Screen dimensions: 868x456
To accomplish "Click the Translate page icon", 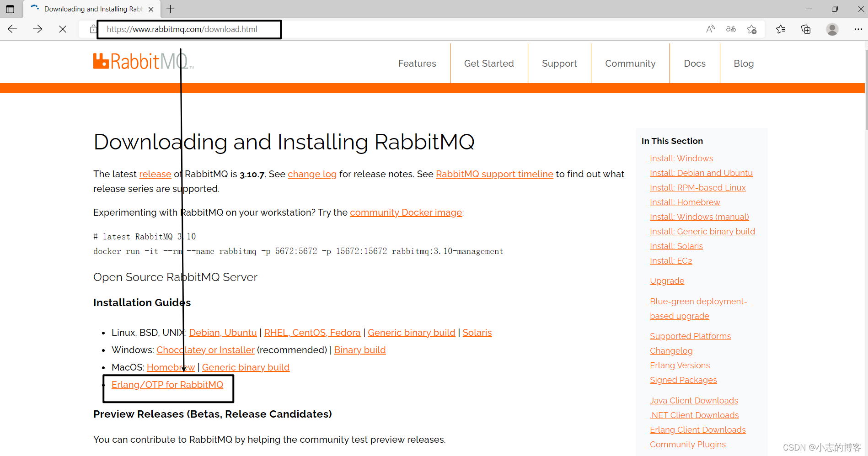I will coord(731,29).
